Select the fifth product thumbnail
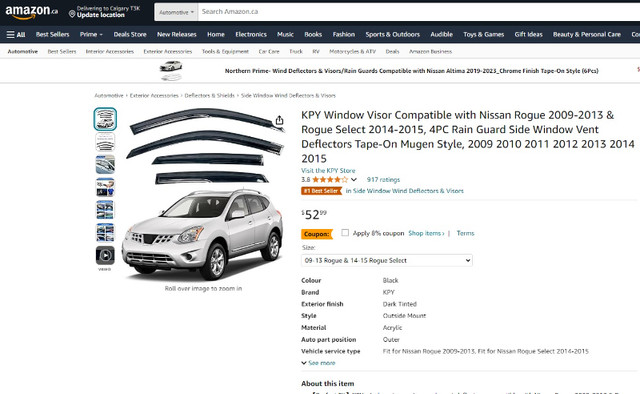 point(105,210)
